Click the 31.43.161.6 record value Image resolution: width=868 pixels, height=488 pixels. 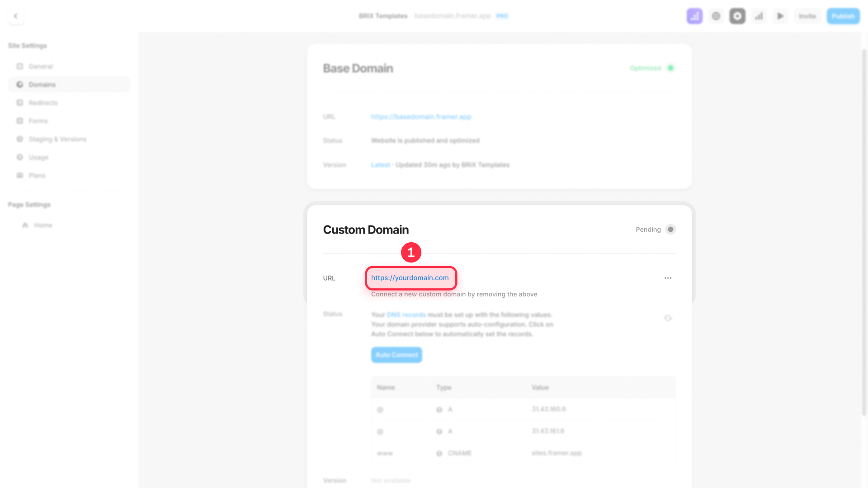[548, 431]
